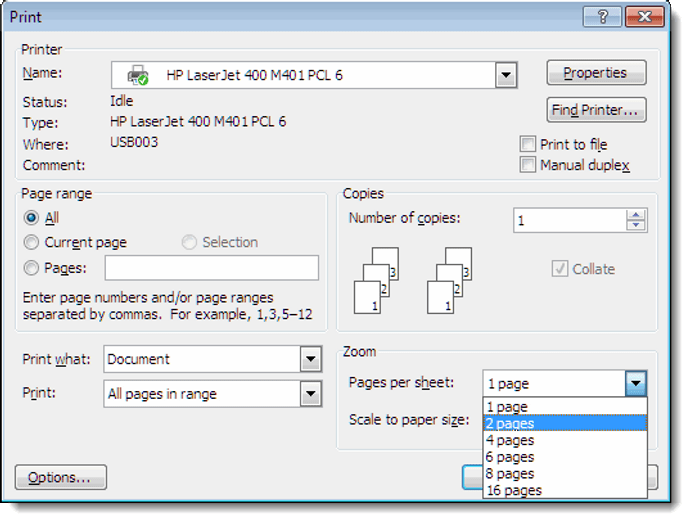Choose 8 pages from dropdown list
Screen dimensions: 690x518
[x=565, y=474]
